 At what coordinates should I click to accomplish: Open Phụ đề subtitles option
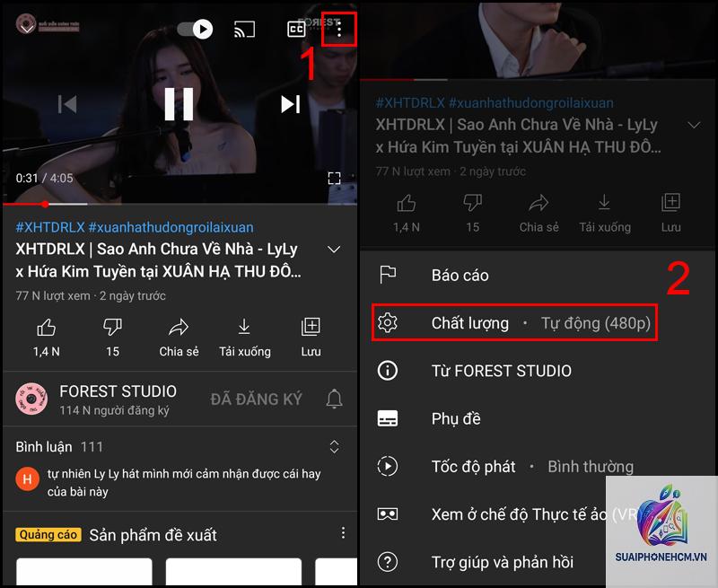click(x=538, y=418)
